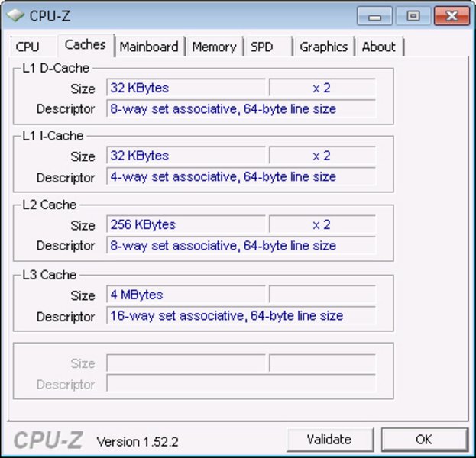Click L1 I-Cache size field 32 KBytes
The width and height of the screenshot is (476, 458).
(x=186, y=156)
